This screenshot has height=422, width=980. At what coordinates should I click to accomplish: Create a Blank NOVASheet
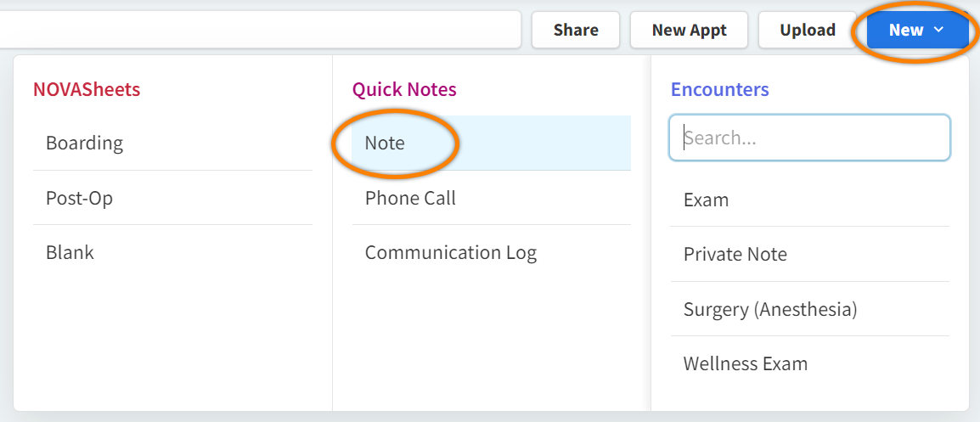(70, 252)
